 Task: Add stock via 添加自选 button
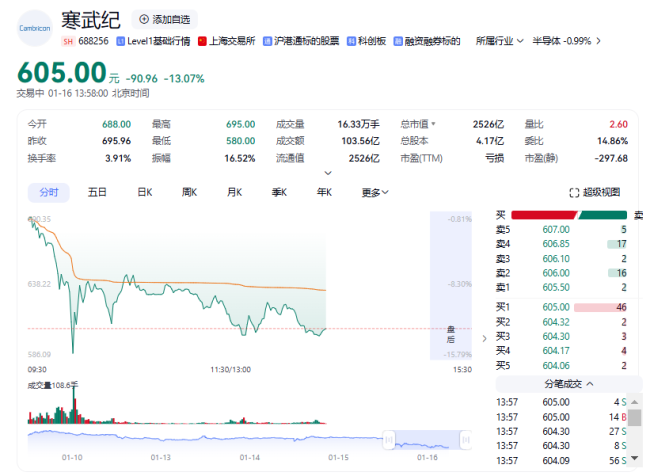pos(165,19)
